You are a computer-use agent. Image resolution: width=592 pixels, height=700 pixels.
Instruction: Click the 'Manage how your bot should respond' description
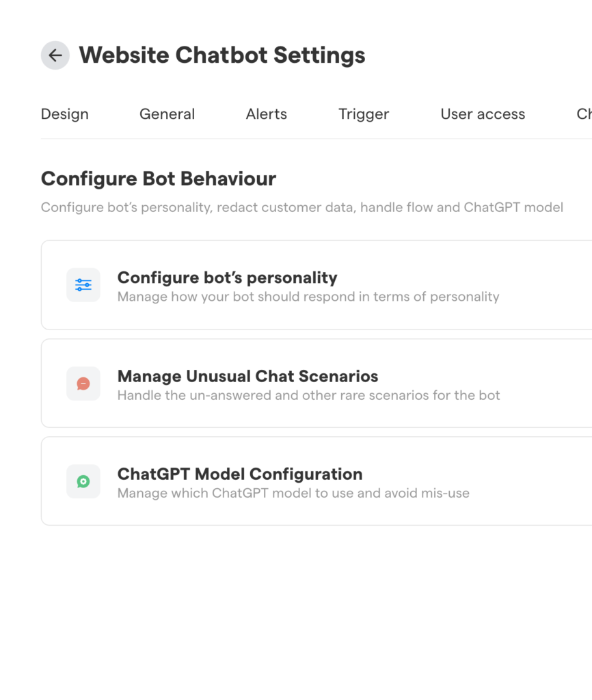(x=308, y=297)
